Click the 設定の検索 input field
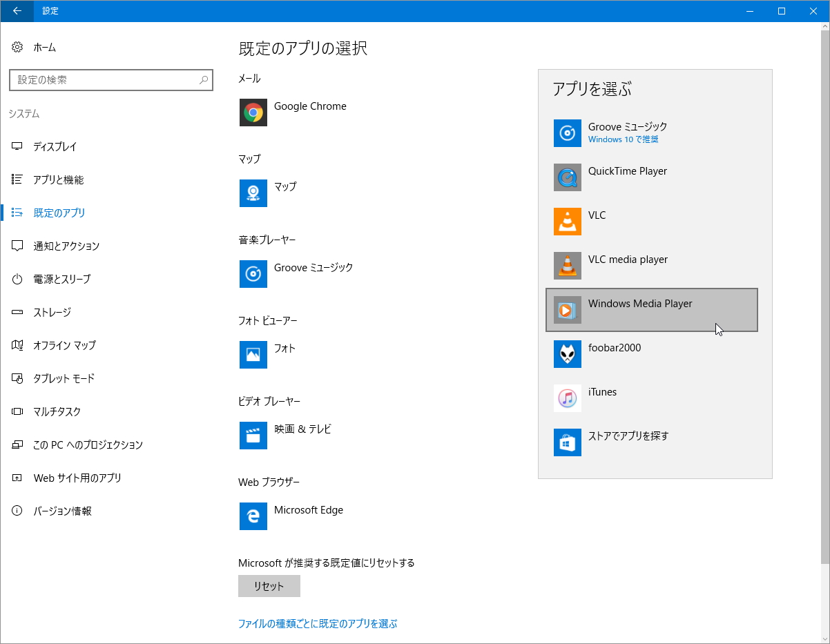The image size is (830, 644). pos(111,80)
